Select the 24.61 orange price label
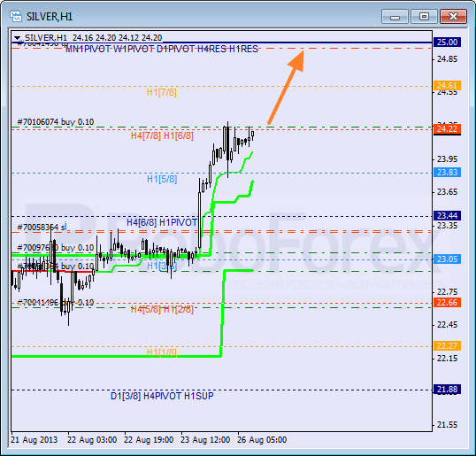The image size is (476, 456). click(447, 85)
